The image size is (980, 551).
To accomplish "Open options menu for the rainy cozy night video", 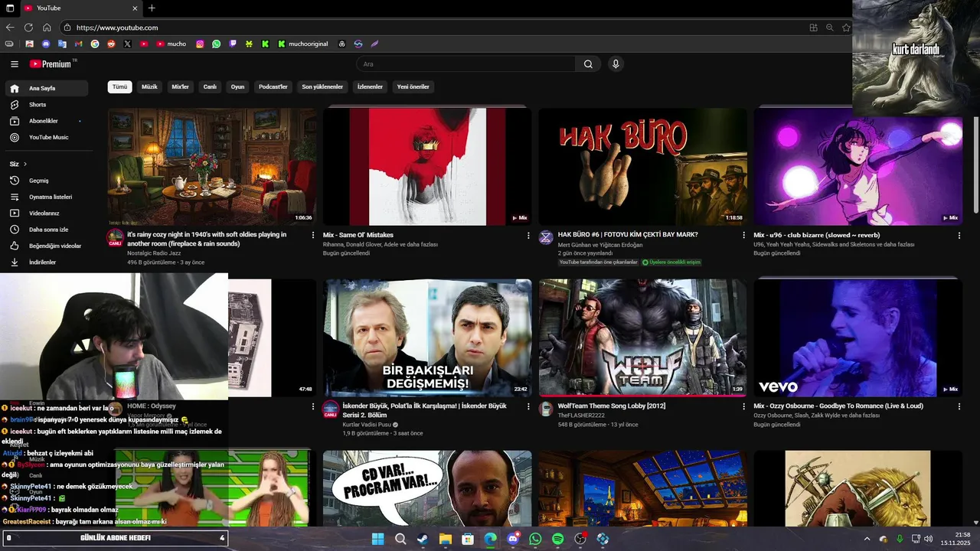I will (312, 236).
